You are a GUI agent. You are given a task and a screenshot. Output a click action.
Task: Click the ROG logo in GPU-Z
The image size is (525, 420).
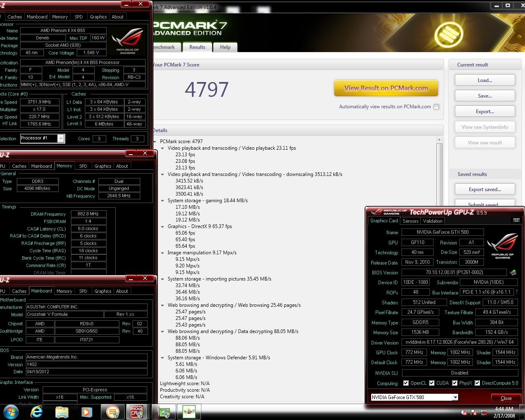(x=502, y=245)
